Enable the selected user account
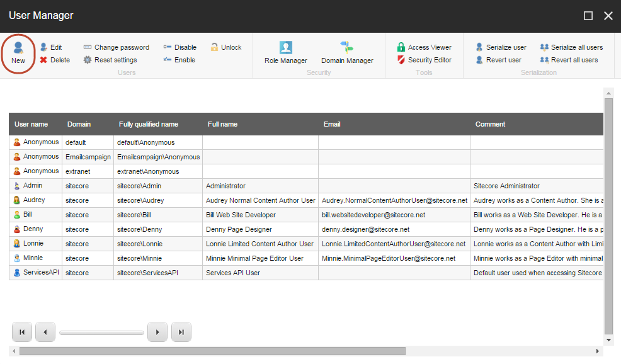Screen dimensions: 621x364 pyautogui.click(x=178, y=59)
